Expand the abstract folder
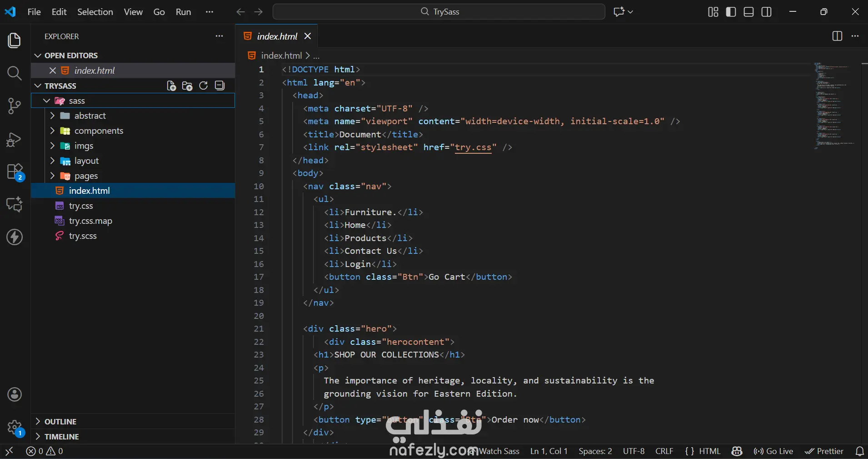 (x=52, y=116)
